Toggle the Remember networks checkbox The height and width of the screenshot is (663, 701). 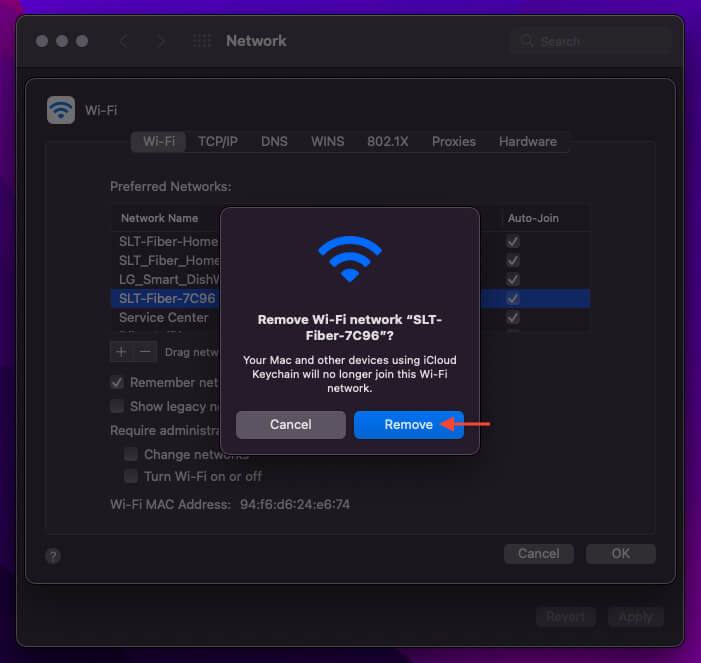117,383
